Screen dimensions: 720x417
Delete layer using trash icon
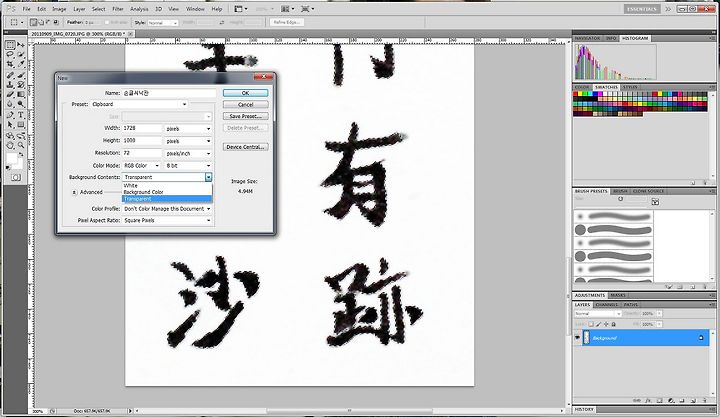click(705, 401)
